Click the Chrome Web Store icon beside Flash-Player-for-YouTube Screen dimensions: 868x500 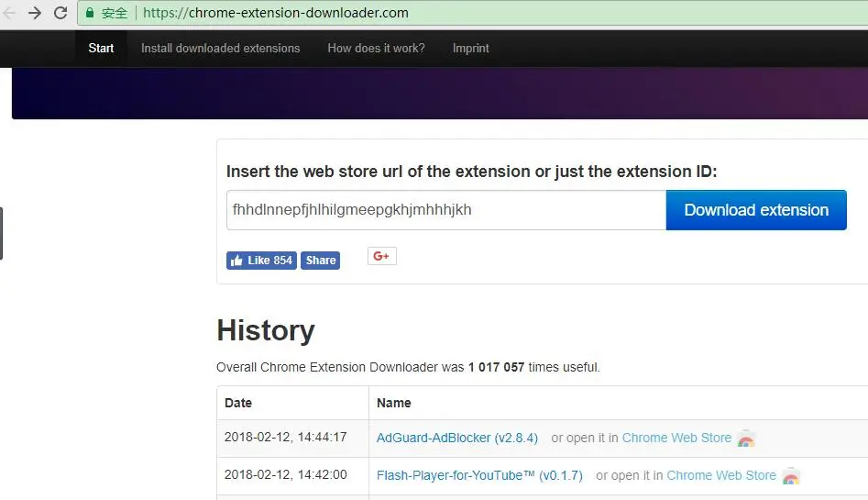pyautogui.click(x=790, y=476)
